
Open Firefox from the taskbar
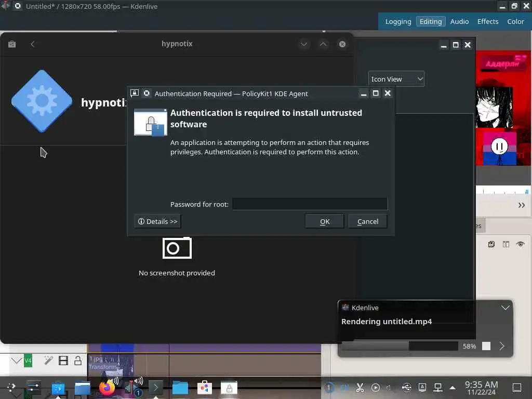[107, 388]
